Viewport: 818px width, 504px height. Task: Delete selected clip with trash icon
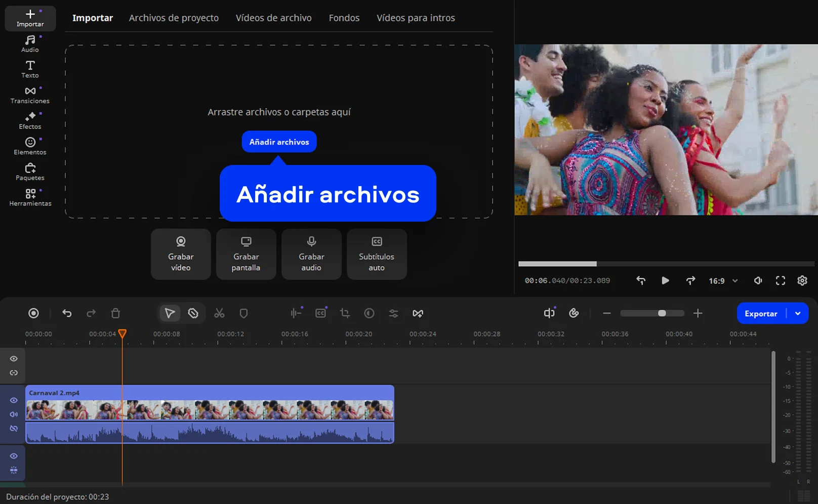(115, 313)
